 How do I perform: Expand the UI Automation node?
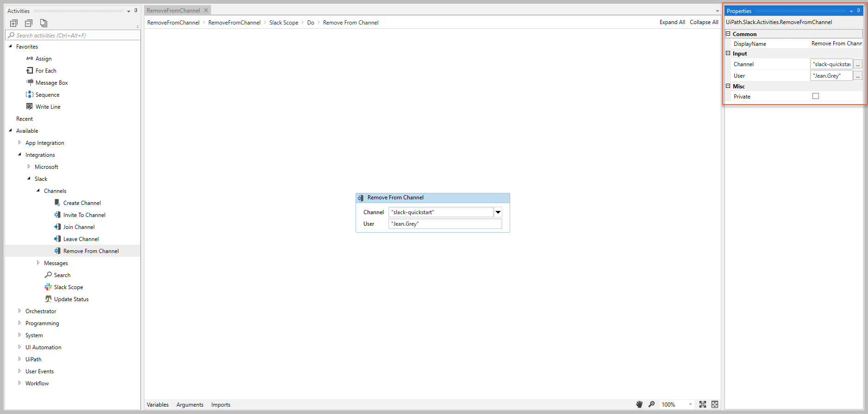tap(19, 347)
